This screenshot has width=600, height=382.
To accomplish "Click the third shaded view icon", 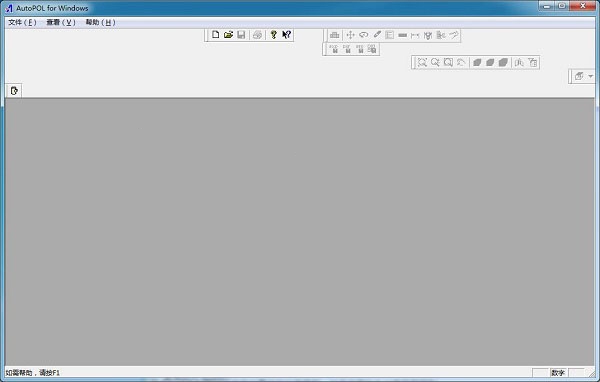I will click(503, 62).
